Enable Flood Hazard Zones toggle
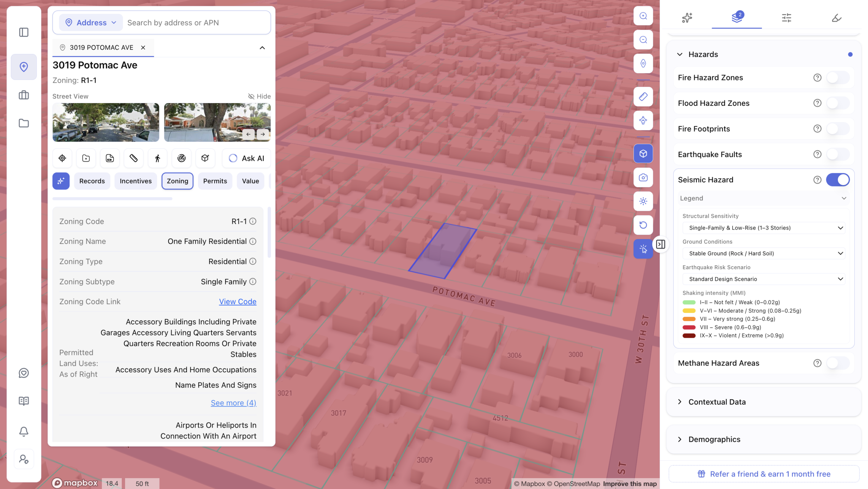This screenshot has width=868, height=489. tap(838, 103)
